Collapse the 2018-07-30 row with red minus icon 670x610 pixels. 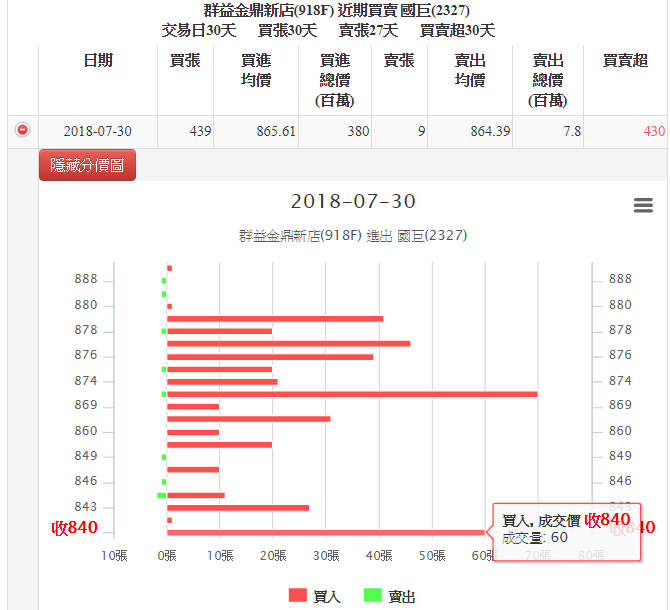coord(23,130)
